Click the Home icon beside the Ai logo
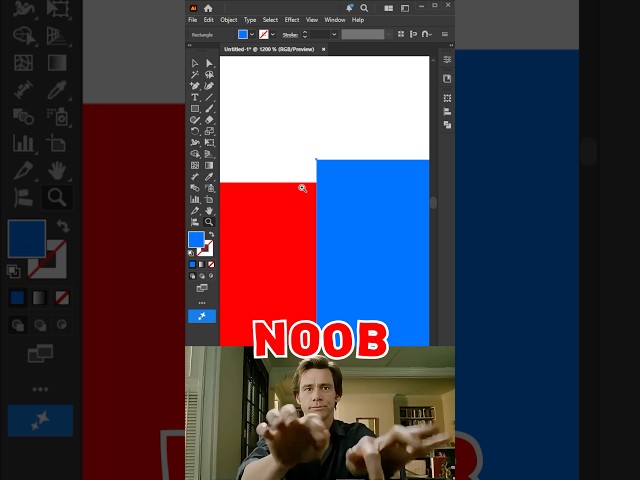 [208, 8]
